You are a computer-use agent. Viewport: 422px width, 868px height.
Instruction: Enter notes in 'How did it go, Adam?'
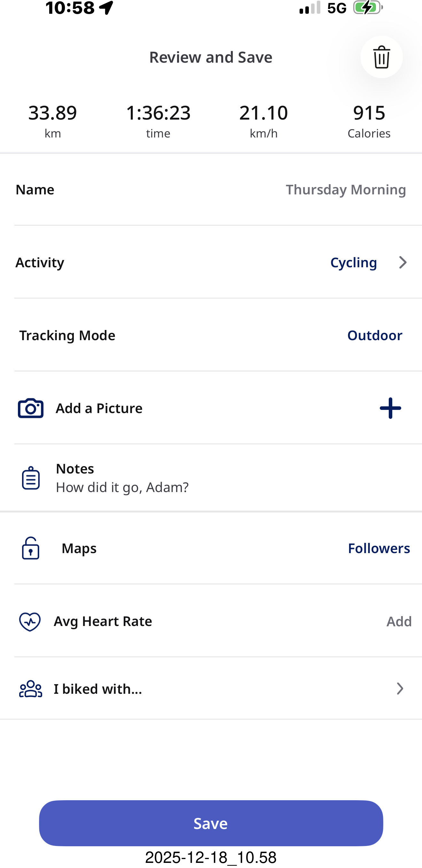click(x=122, y=487)
